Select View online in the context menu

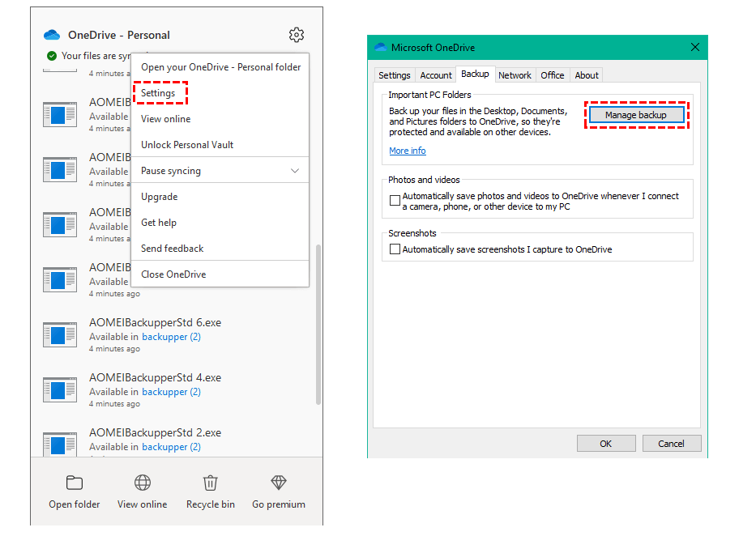click(220, 119)
